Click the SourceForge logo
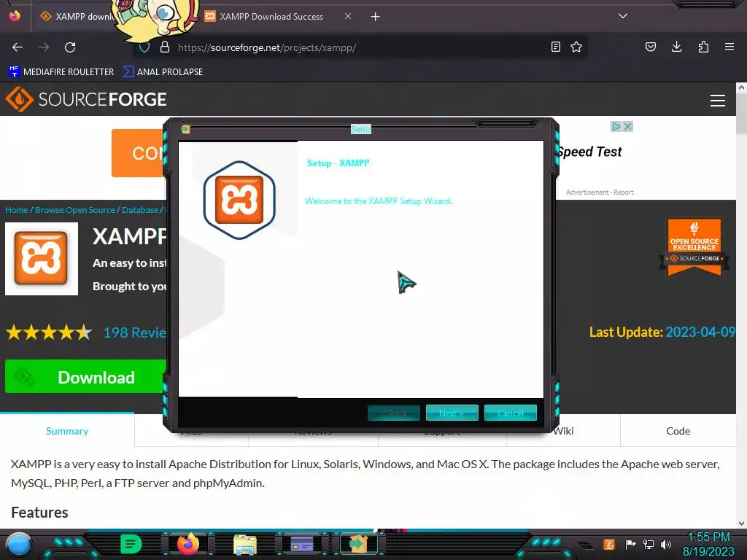This screenshot has width=747, height=560. point(86,99)
